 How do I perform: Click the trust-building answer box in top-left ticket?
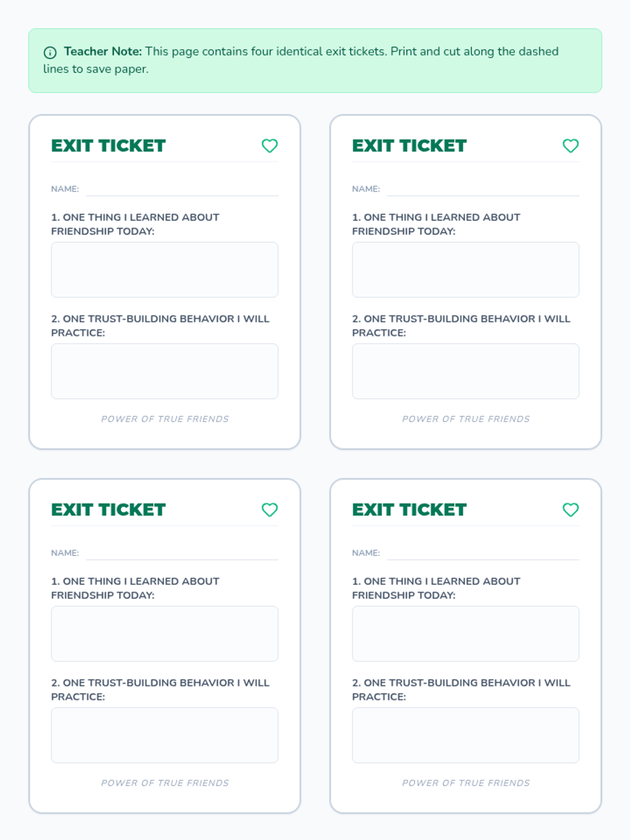click(164, 371)
